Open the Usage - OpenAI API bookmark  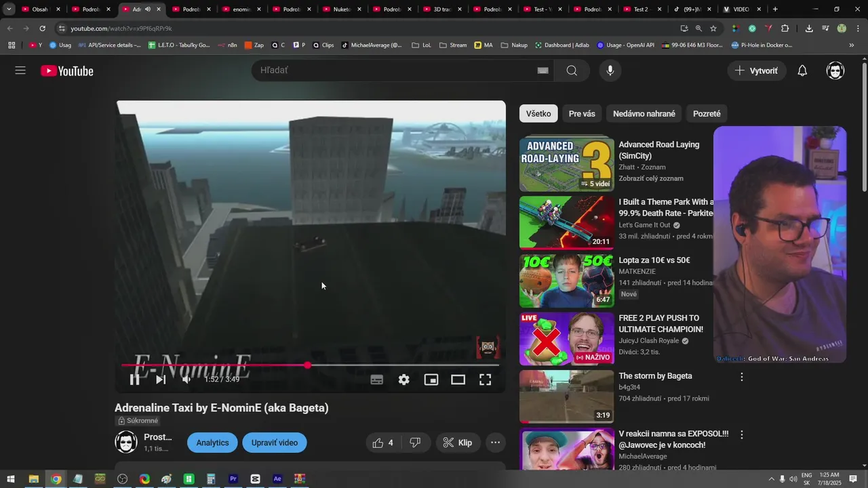coord(625,45)
